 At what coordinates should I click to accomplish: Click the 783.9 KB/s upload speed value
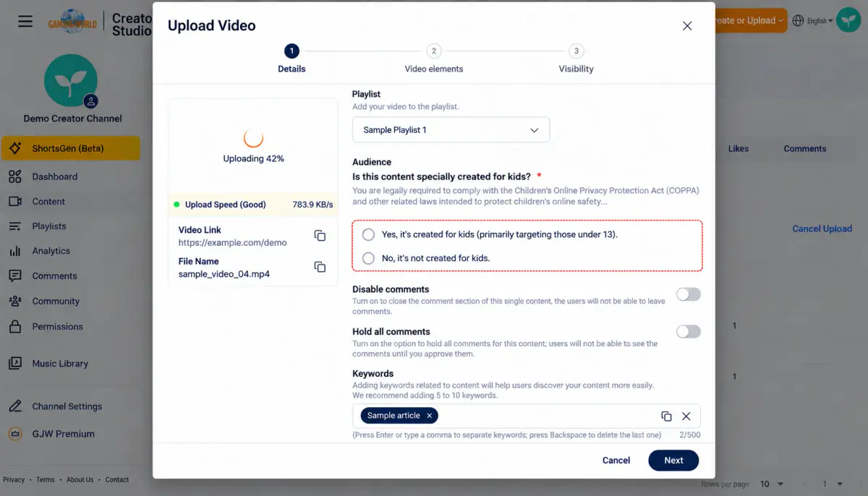click(x=312, y=205)
